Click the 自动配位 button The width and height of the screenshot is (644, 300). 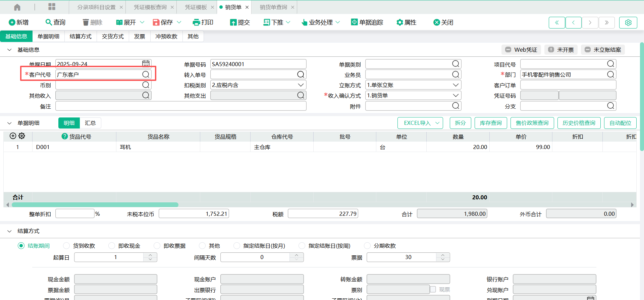tap(620, 123)
